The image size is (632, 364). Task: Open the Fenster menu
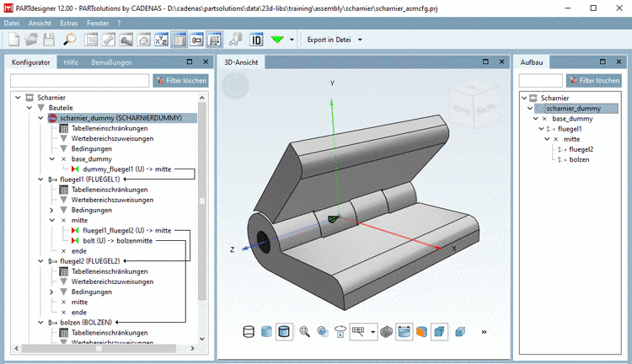click(98, 23)
